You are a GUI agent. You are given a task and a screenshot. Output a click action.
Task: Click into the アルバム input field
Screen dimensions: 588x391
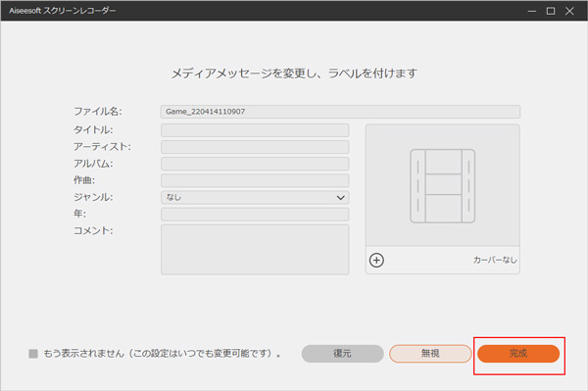tap(255, 164)
